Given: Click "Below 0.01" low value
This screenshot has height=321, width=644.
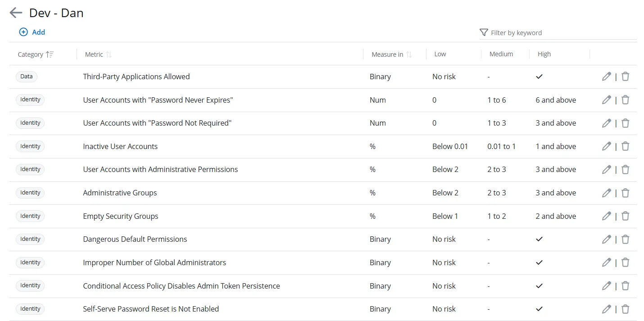Looking at the screenshot, I should [x=450, y=146].
